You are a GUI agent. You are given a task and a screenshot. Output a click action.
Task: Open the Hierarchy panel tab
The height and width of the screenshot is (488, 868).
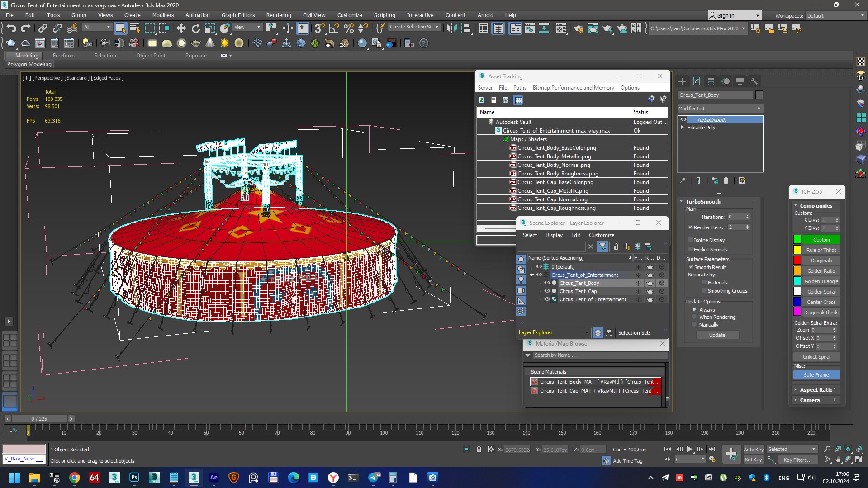(x=711, y=81)
